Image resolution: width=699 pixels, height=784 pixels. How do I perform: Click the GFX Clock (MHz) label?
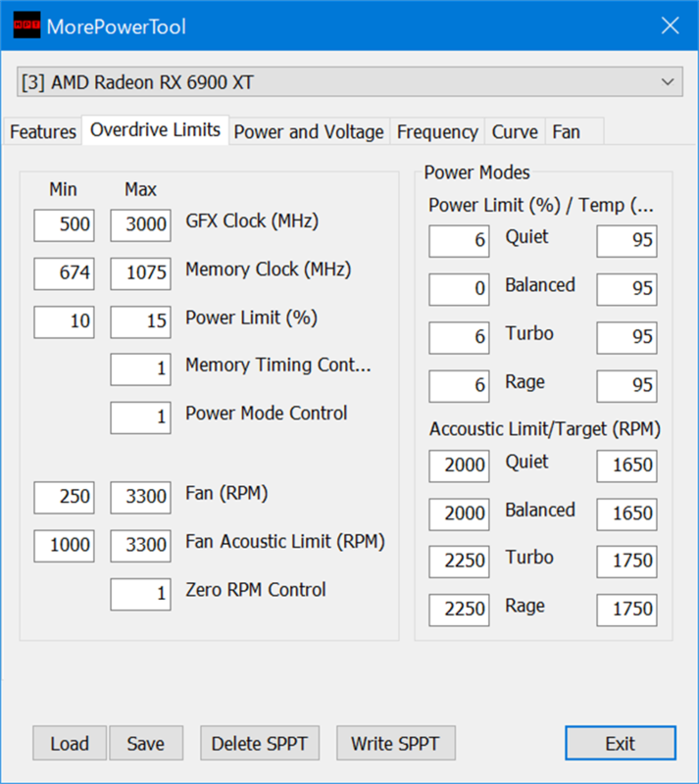(252, 221)
